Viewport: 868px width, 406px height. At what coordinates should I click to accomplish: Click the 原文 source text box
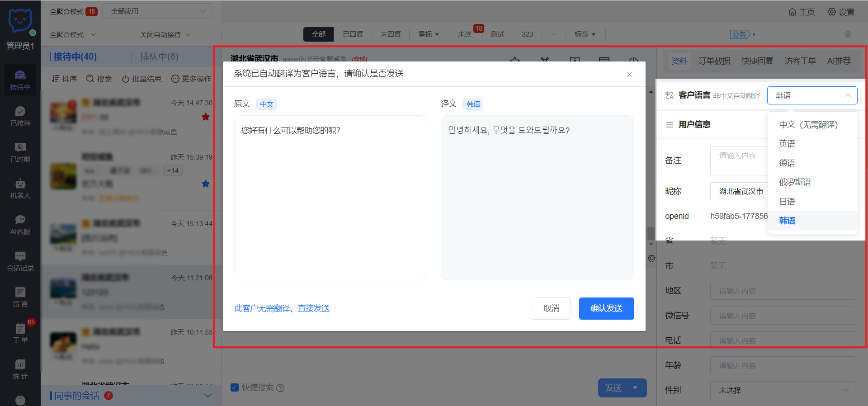pyautogui.click(x=330, y=198)
